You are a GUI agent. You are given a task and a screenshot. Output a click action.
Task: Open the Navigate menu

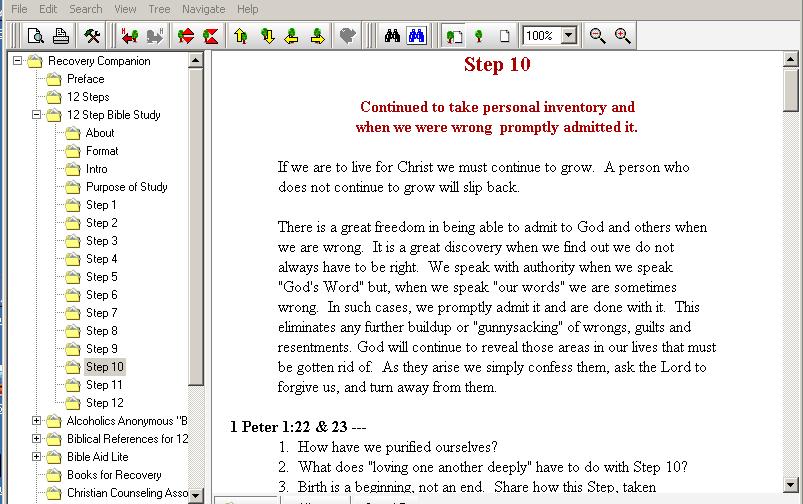tap(203, 9)
